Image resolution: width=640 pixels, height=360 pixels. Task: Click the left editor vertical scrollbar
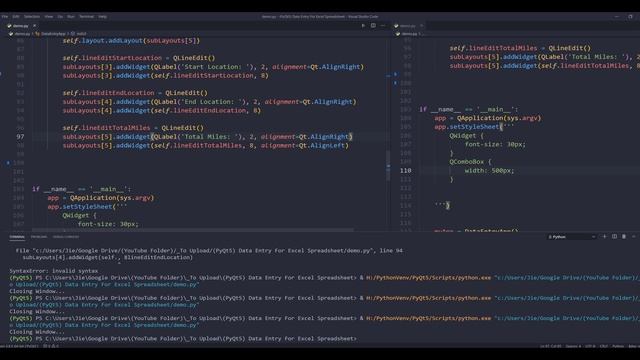pyautogui.click(x=388, y=165)
